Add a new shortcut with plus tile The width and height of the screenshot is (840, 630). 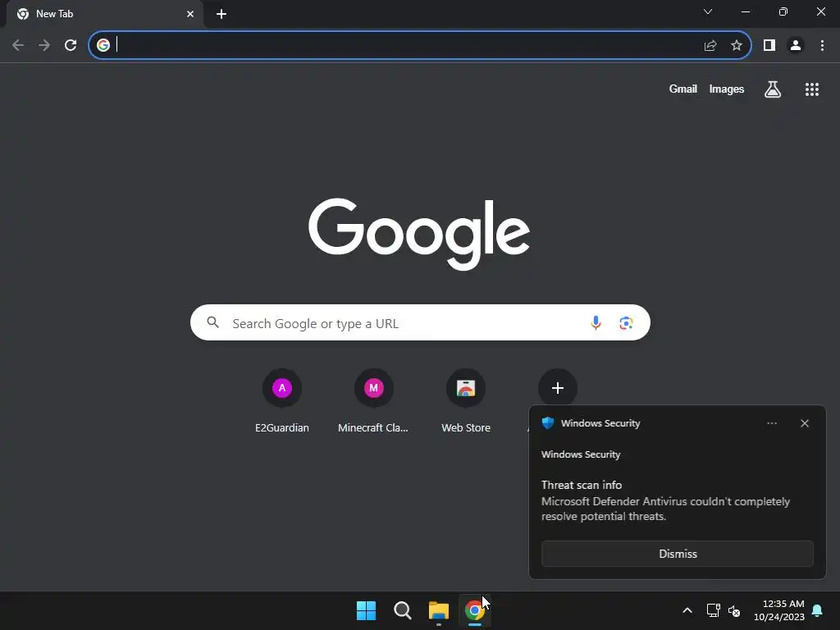tap(558, 388)
